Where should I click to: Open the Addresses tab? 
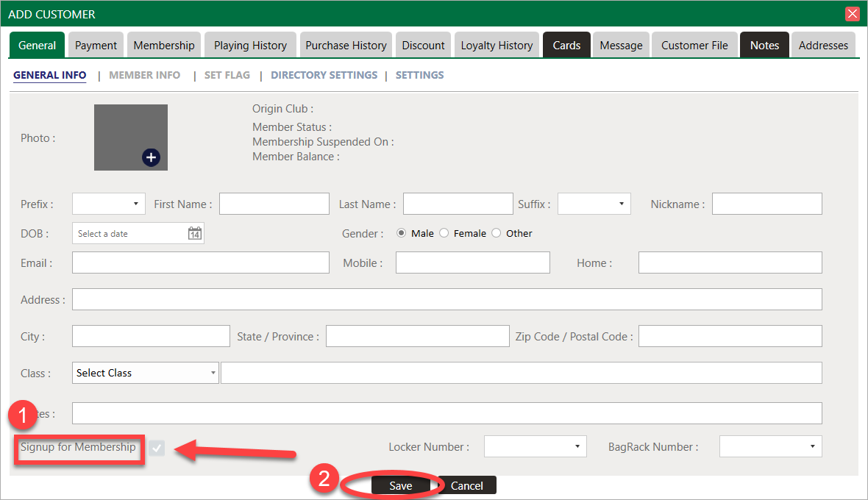pyautogui.click(x=823, y=46)
